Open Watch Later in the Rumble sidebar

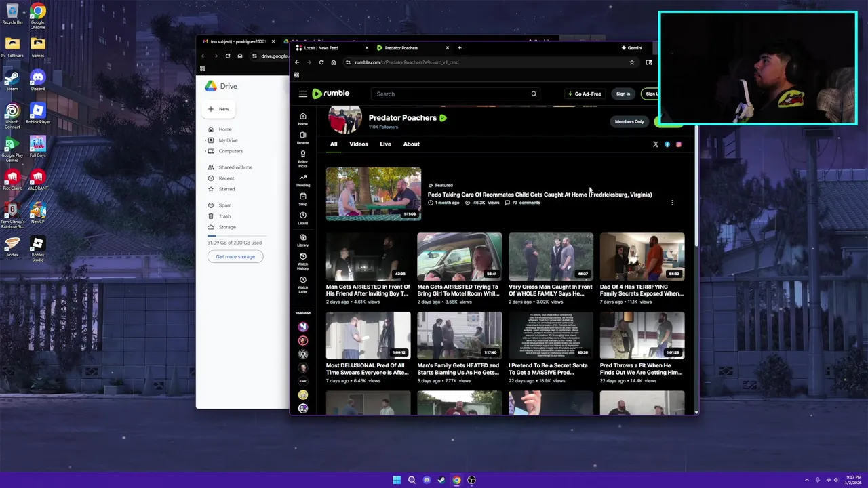[x=303, y=283]
